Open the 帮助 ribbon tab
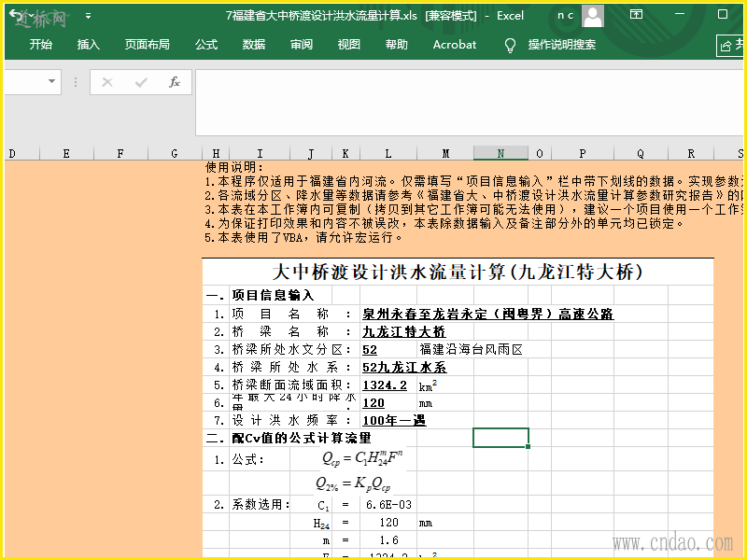Image resolution: width=747 pixels, height=560 pixels. (396, 45)
